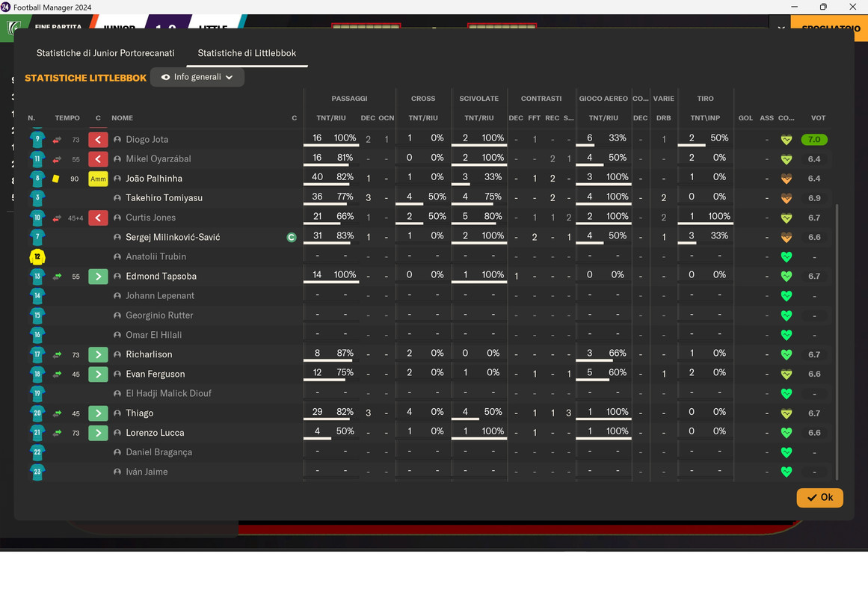This screenshot has width=868, height=598.
Task: Click Daniel Bragança's number 22 shirt icon
Action: [37, 452]
